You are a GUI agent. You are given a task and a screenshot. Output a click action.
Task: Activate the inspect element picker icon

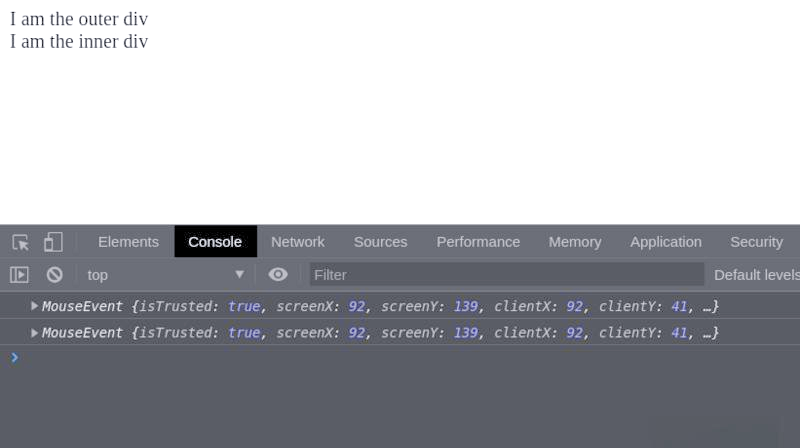click(20, 242)
